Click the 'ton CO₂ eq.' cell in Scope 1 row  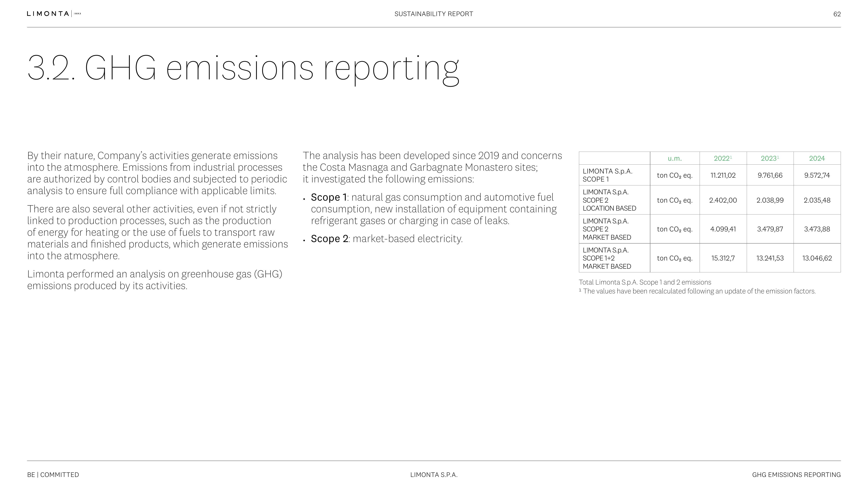[x=675, y=175]
